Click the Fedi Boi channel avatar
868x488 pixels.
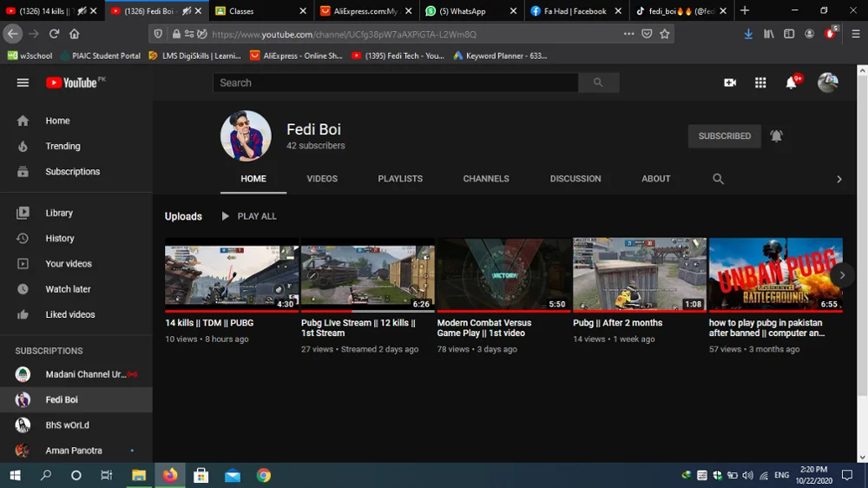point(246,135)
